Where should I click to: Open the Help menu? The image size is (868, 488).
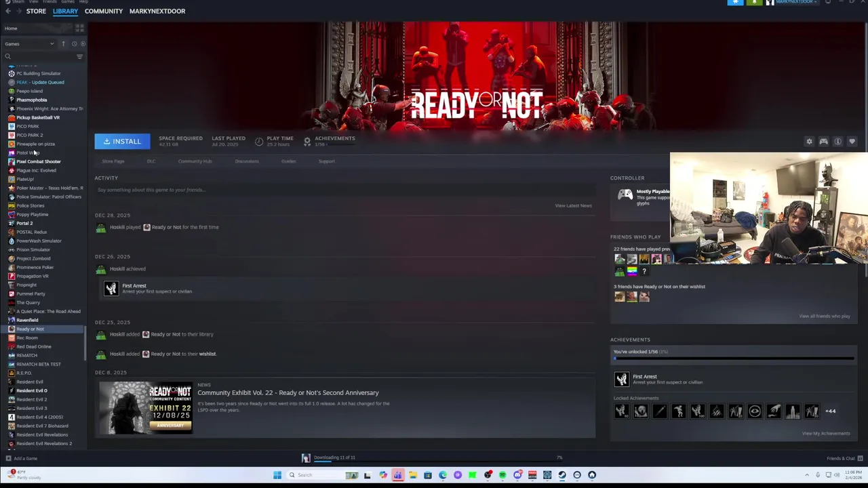84,2
